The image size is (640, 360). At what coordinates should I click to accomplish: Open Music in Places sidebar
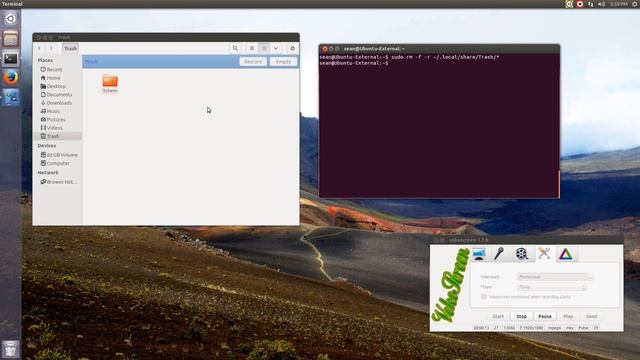click(x=50, y=111)
